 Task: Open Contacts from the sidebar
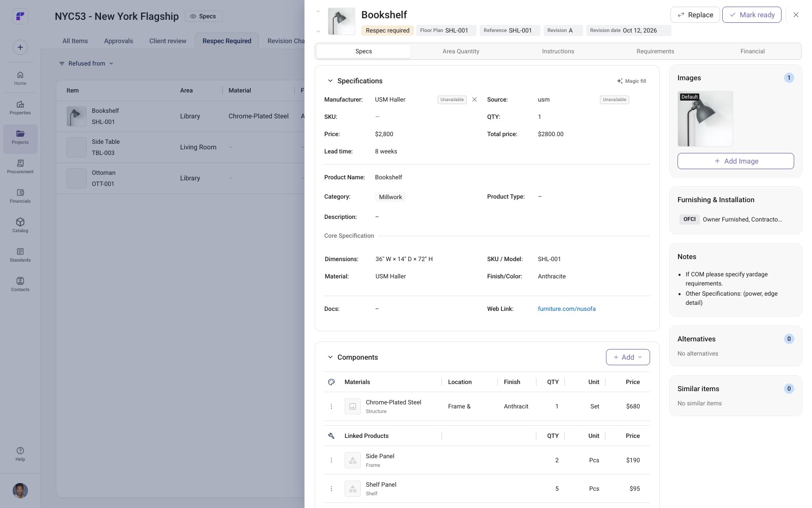coord(20,284)
